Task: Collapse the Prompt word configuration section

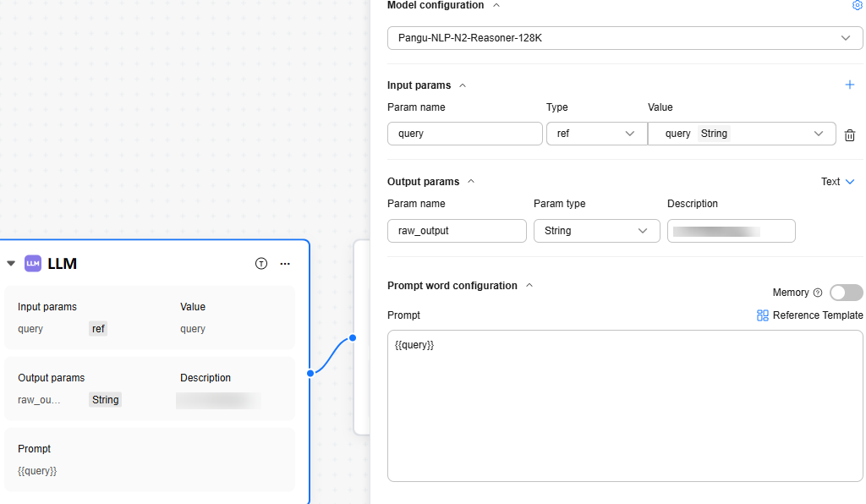Action: [529, 286]
